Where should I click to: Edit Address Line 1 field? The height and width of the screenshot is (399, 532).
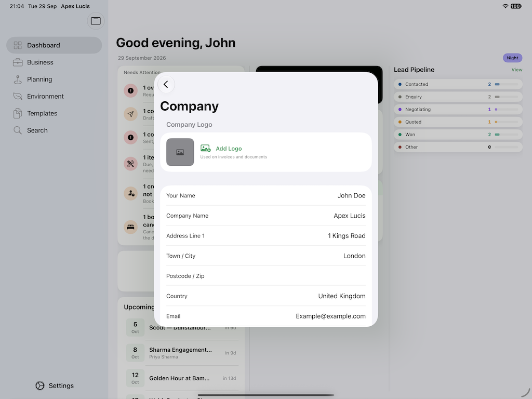click(266, 236)
